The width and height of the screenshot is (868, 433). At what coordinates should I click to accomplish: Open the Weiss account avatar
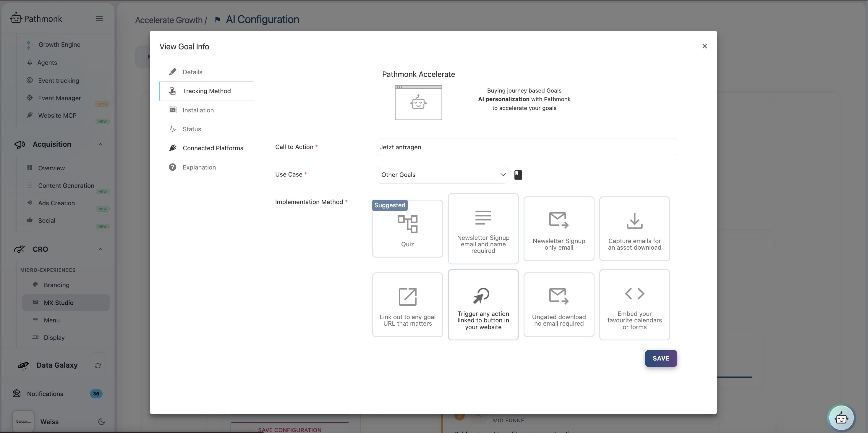point(23,421)
